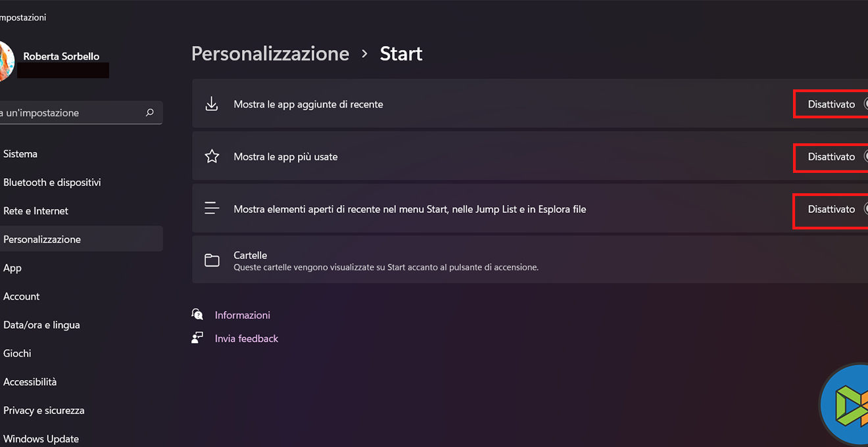868x447 pixels.
Task: Click the folder icon in the Cartelle row
Action: 212,260
